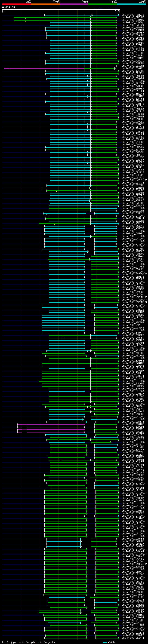
Task: Select UniRef100_Q2QKB0 label
Action: click(133, 43)
